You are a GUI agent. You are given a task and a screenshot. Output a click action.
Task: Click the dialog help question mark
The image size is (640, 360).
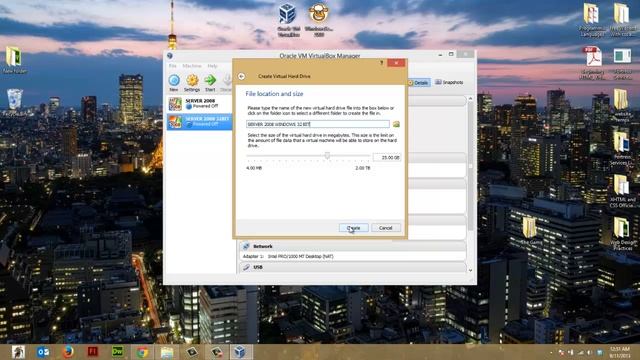pos(382,63)
